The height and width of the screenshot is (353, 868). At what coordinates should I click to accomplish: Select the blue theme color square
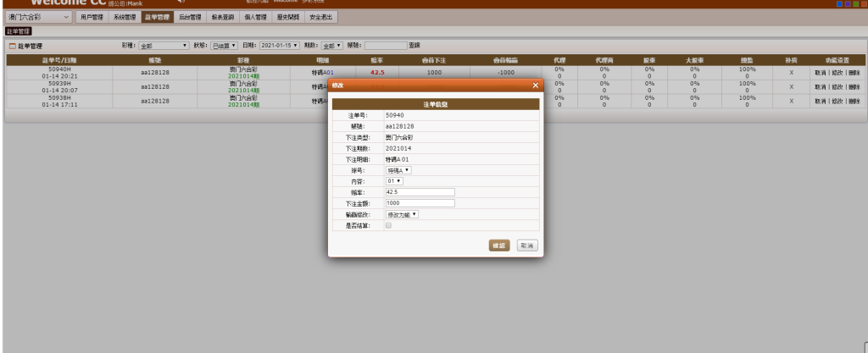point(839,3)
